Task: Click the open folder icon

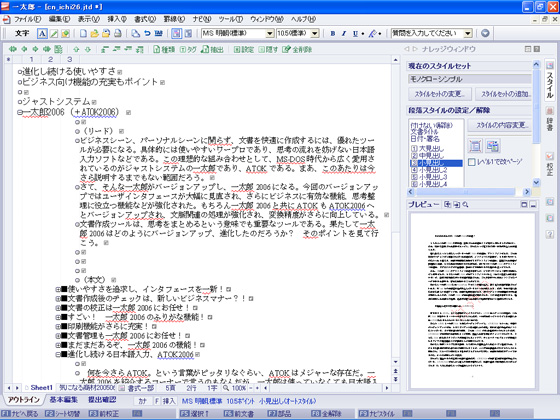Action: pyautogui.click(x=95, y=34)
